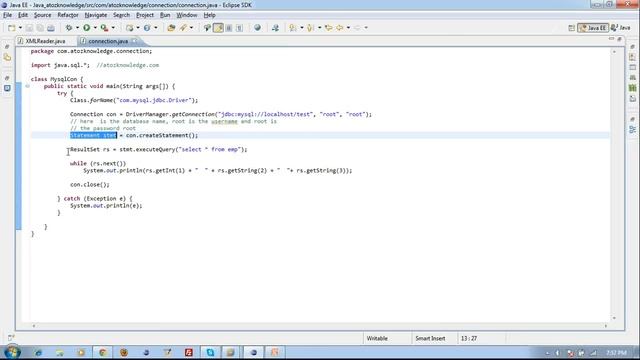Switch to Java perspective

coord(621,28)
